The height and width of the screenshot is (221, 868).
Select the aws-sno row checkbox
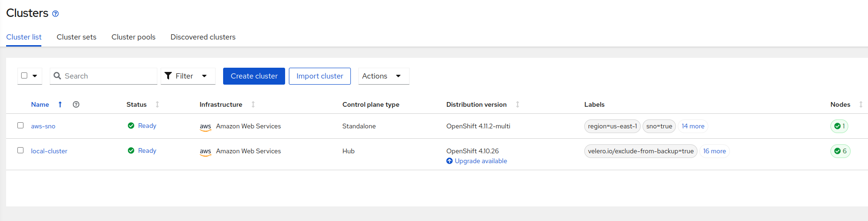pyautogui.click(x=20, y=125)
